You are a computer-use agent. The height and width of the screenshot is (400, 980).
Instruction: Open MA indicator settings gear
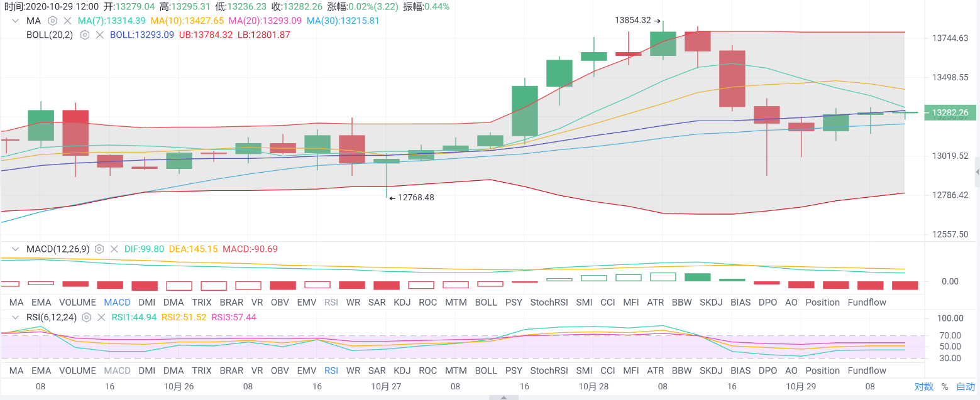pyautogui.click(x=53, y=21)
